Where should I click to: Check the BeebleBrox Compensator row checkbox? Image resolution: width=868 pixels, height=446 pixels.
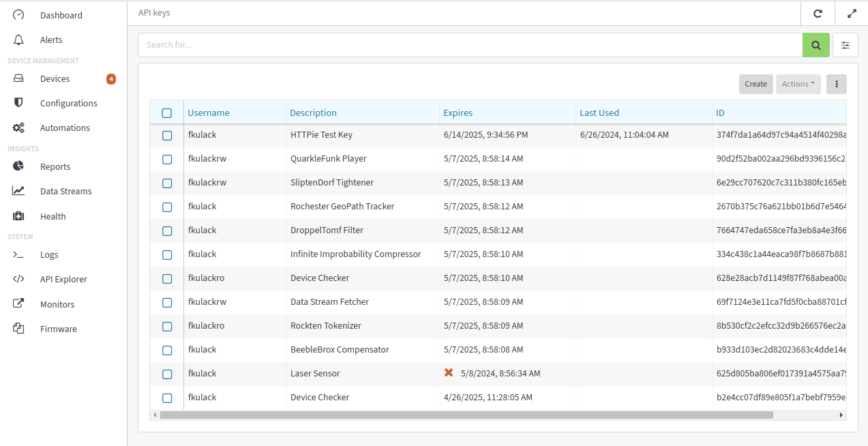click(x=167, y=350)
